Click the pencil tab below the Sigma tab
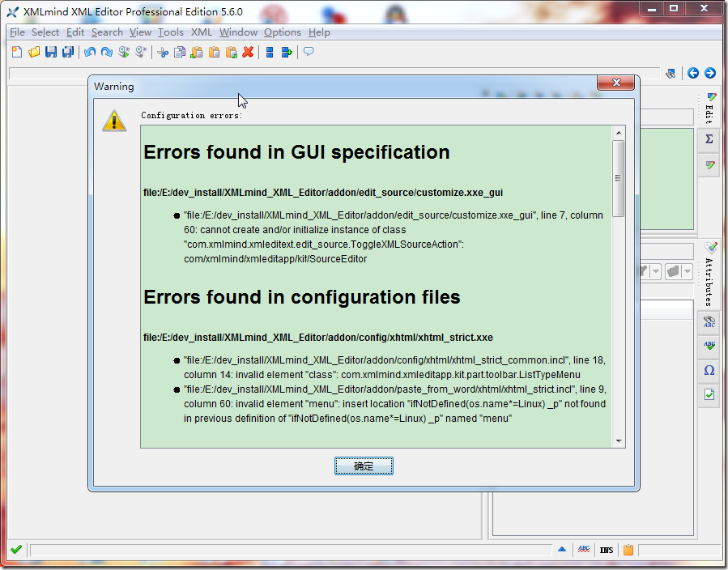This screenshot has width=728, height=570. pyautogui.click(x=709, y=165)
